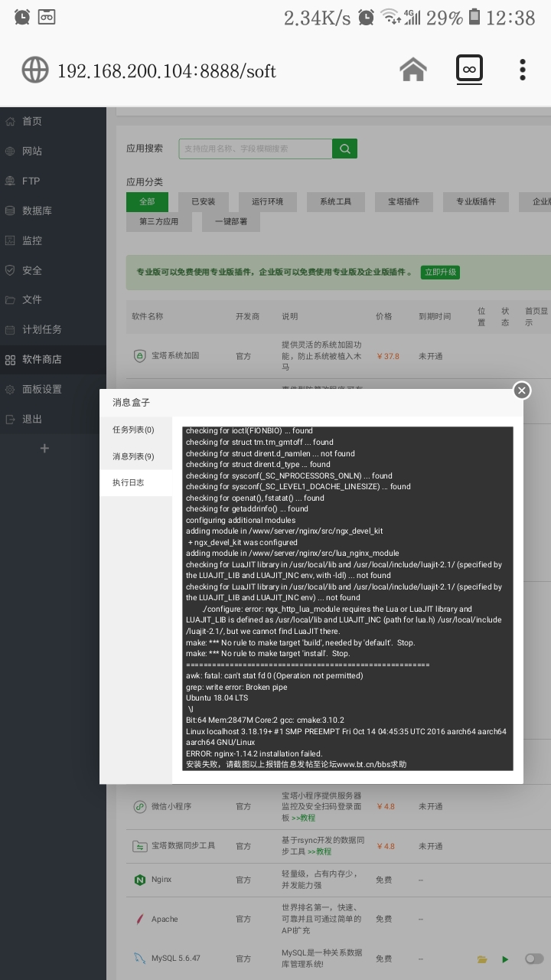Click the MySQL green play status icon
This screenshot has width=551, height=980.
tap(505, 959)
